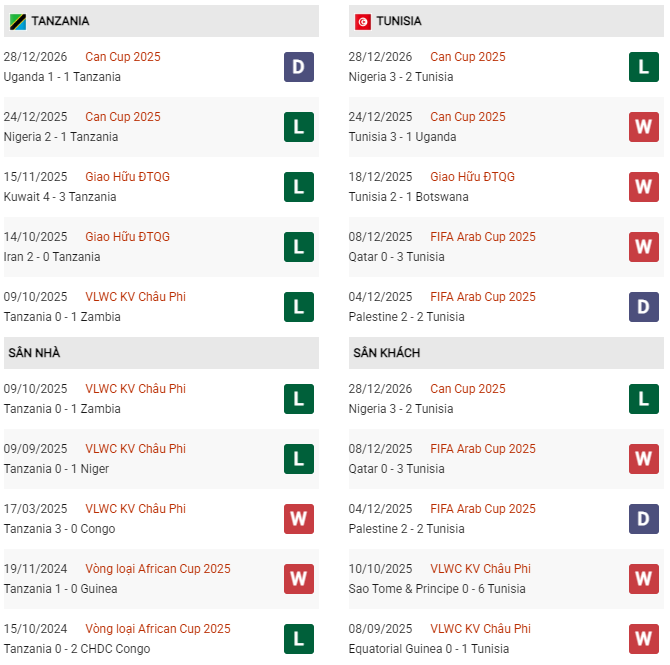Image resolution: width=670 pixels, height=665 pixels.
Task: Click the win badge for Tanzania 3 - 0 Congo
Action: [298, 519]
